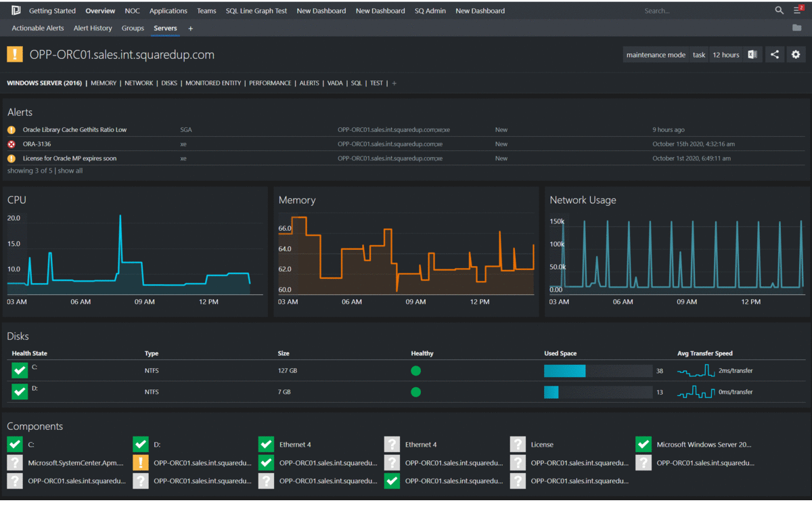Click the task button
Screen dimensions: 812x507
click(x=699, y=55)
